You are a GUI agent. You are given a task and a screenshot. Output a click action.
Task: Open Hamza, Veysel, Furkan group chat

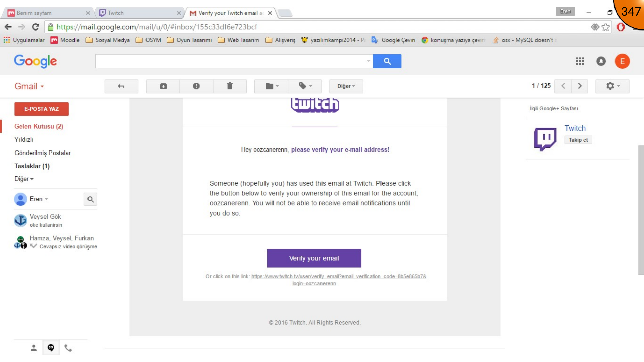55,242
